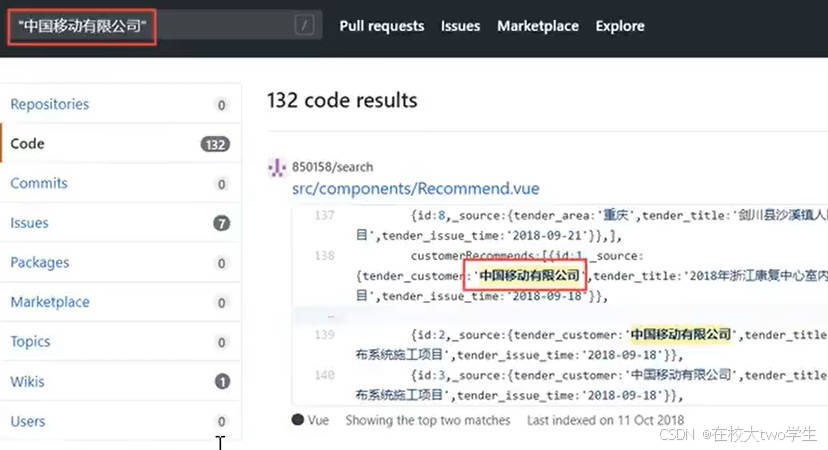Click the Vue language label
The height and width of the screenshot is (450, 828).
(x=318, y=420)
